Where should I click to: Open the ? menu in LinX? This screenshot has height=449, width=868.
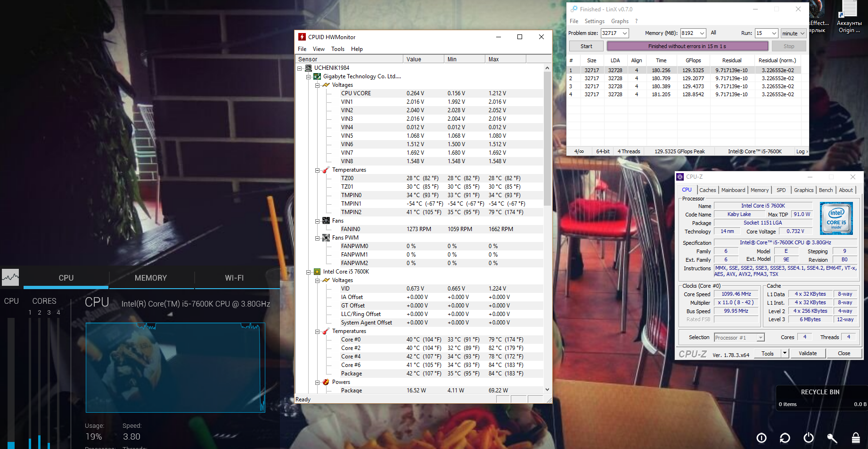[636, 21]
